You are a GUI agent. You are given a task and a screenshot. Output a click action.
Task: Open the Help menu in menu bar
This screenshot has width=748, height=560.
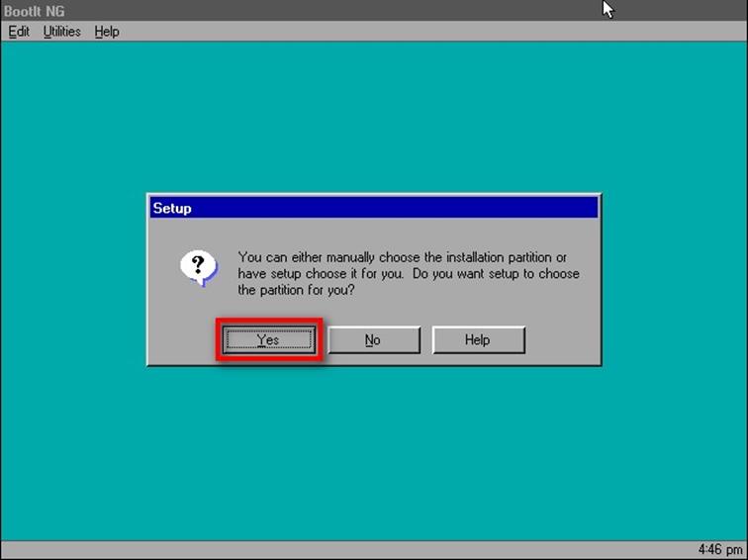pyautogui.click(x=107, y=32)
